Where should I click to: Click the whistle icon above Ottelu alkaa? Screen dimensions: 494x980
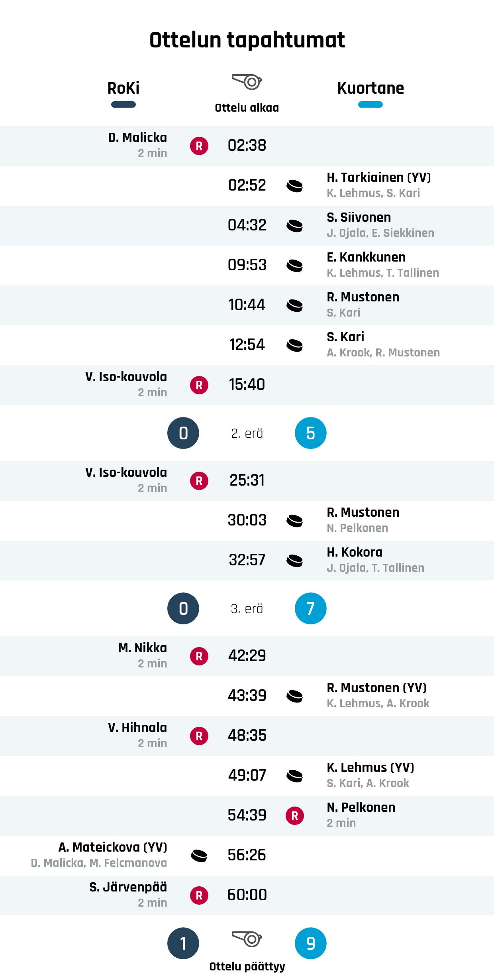[x=247, y=81]
